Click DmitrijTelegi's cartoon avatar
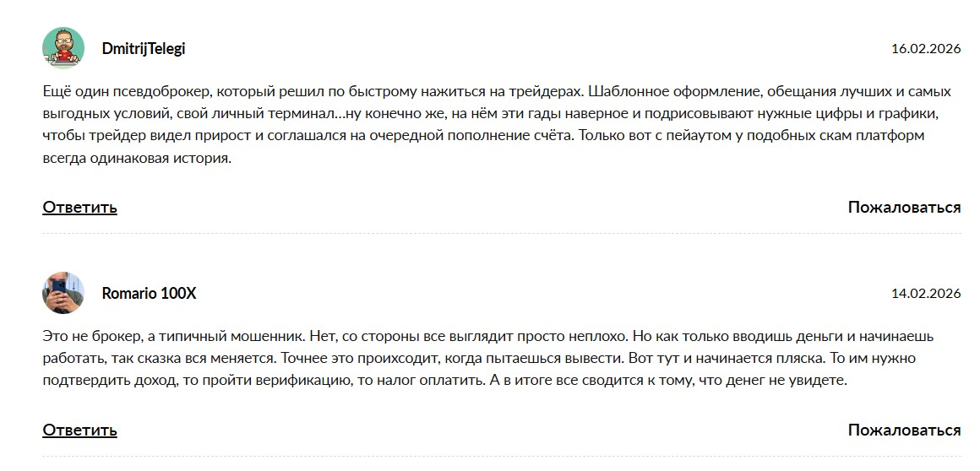 [x=63, y=48]
